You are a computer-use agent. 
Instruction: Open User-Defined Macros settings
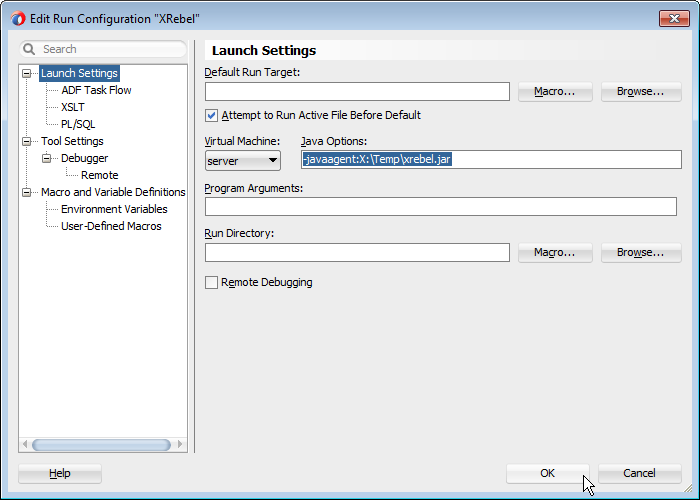point(111,226)
